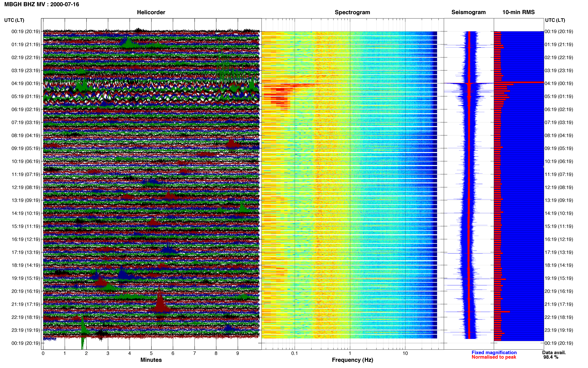
Task: Click the 'Spectrogram' panel heading
Action: click(x=352, y=12)
